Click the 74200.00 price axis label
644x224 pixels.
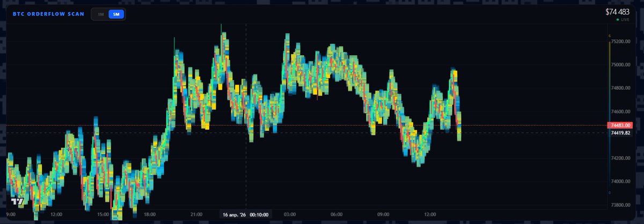pyautogui.click(x=621, y=158)
